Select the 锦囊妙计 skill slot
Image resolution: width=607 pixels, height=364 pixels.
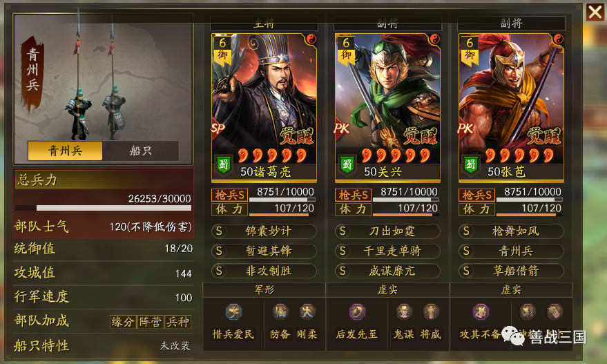264,231
